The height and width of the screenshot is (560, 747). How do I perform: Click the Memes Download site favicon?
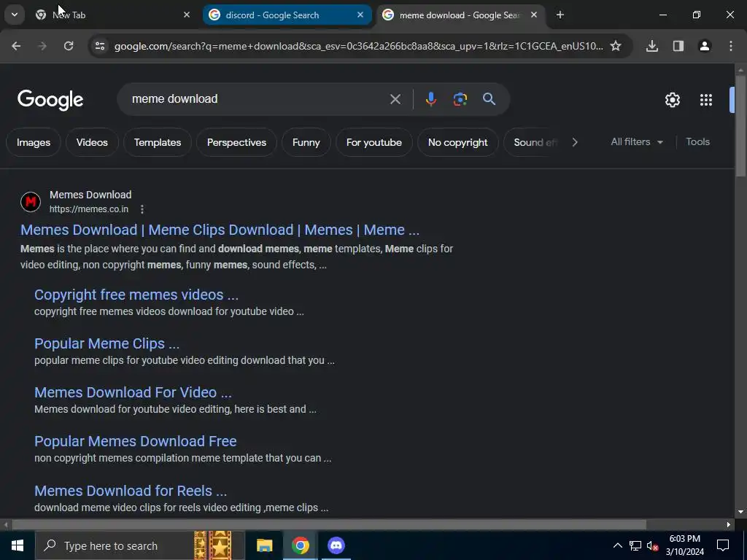[x=31, y=202]
